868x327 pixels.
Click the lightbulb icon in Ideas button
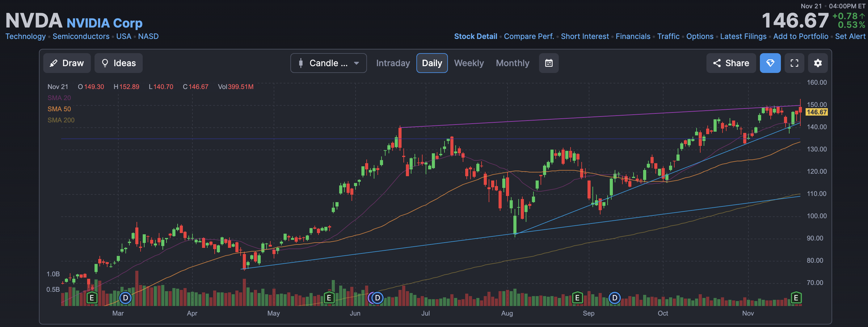click(105, 63)
